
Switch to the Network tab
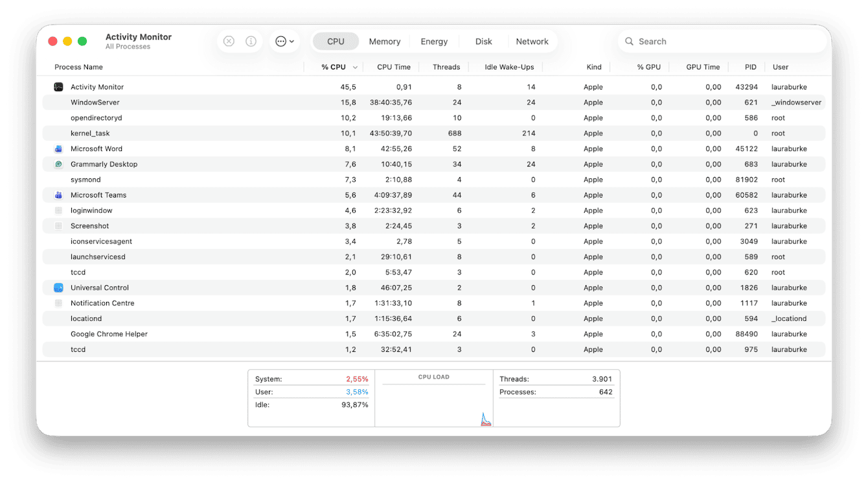pos(532,41)
